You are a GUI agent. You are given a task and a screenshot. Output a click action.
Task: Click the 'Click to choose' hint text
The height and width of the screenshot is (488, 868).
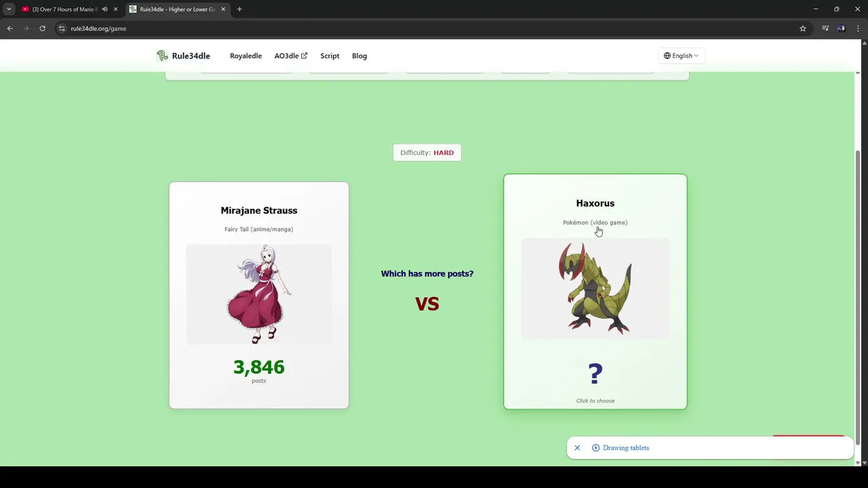pos(595,401)
